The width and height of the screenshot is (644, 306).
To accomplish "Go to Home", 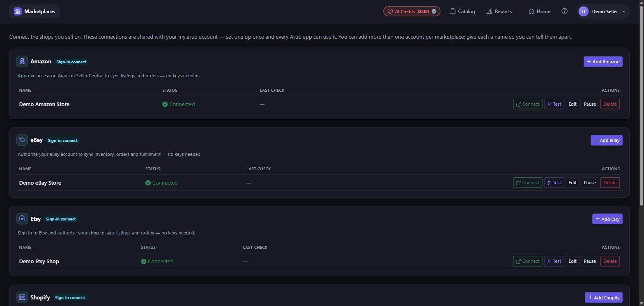I will click(x=540, y=12).
